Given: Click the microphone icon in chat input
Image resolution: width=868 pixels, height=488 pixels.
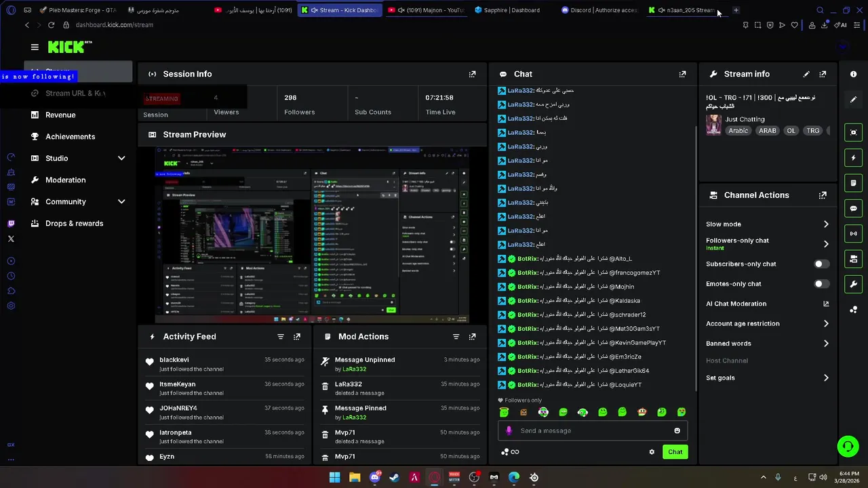Looking at the screenshot, I should (x=509, y=430).
